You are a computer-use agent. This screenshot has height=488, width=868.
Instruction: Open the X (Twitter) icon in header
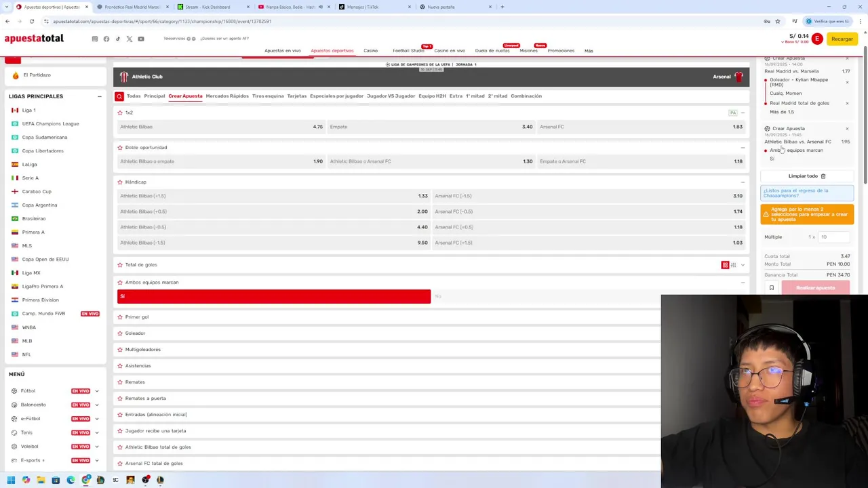[x=130, y=39]
